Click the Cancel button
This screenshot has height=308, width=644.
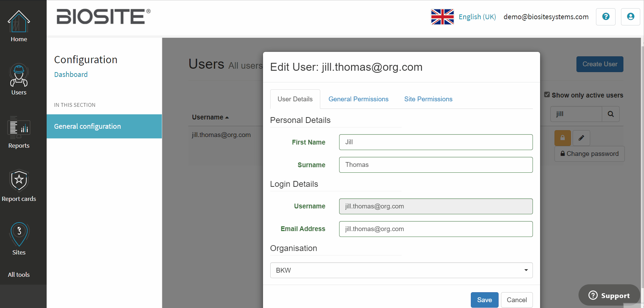(x=516, y=300)
